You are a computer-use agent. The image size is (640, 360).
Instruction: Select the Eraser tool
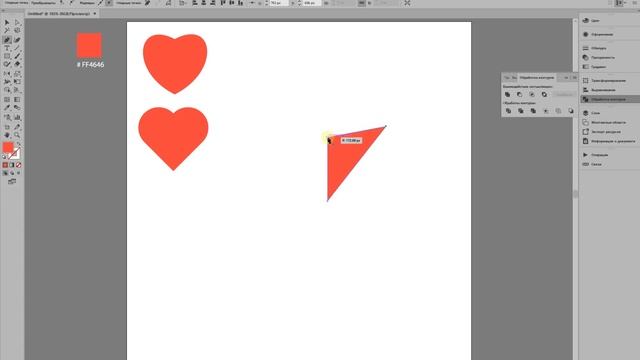(17, 63)
